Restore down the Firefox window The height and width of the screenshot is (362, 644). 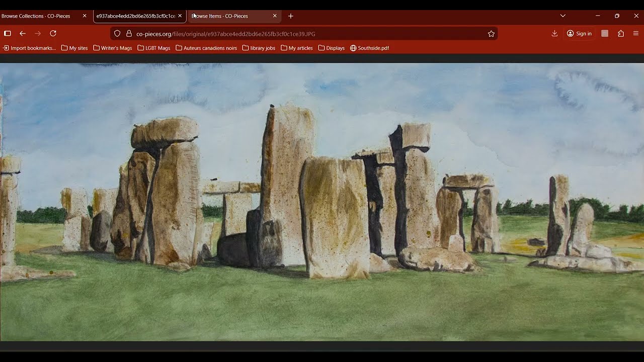click(x=617, y=16)
